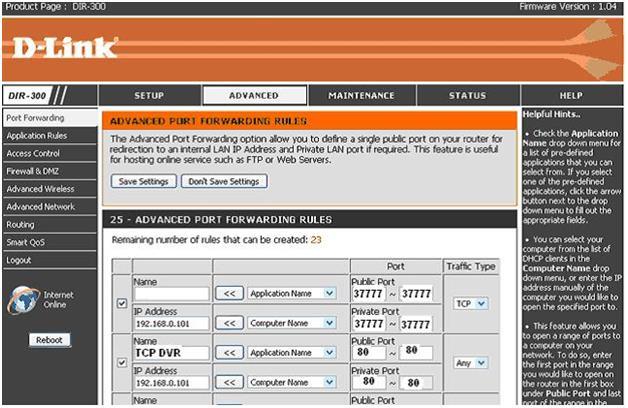Click the Firmware Version : 1.04 text

(x=568, y=7)
